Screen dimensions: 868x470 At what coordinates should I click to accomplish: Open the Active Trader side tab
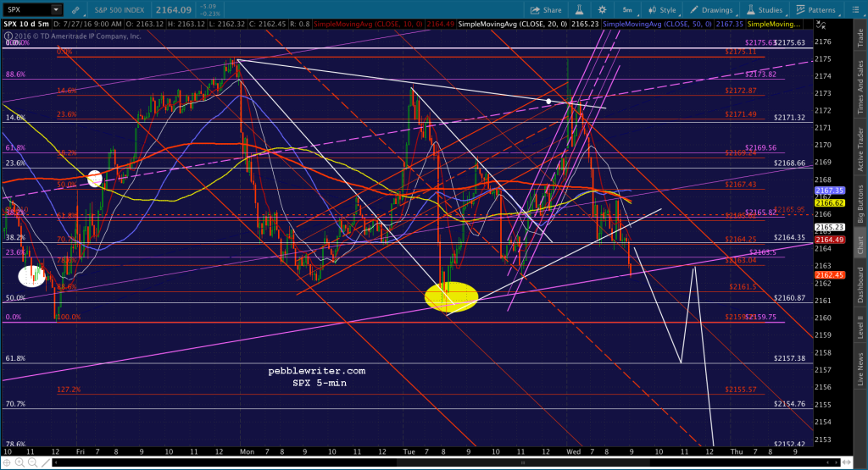coord(860,148)
